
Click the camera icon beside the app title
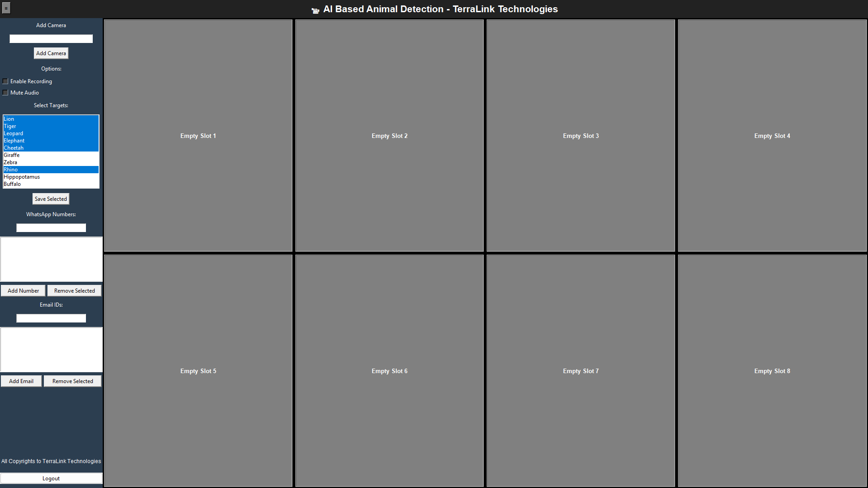click(315, 10)
